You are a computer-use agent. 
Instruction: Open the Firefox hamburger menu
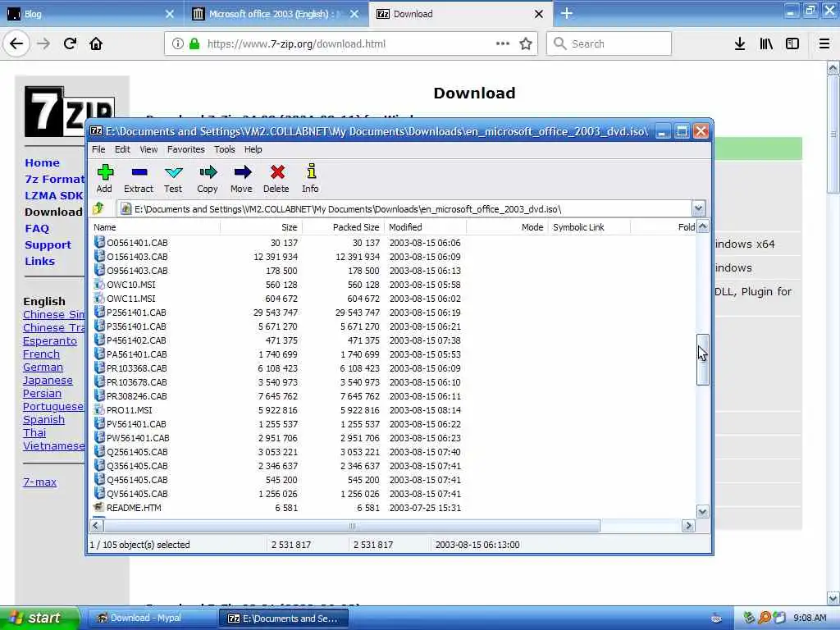pyautogui.click(x=824, y=43)
